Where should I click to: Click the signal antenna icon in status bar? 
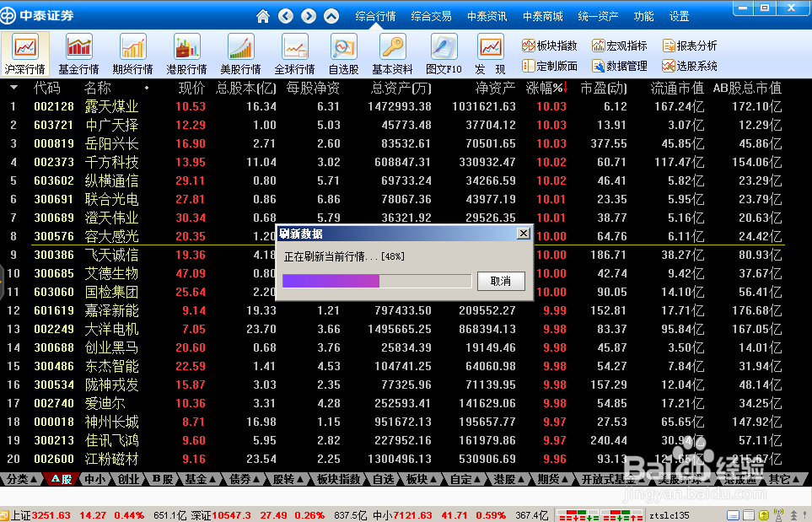778,514
